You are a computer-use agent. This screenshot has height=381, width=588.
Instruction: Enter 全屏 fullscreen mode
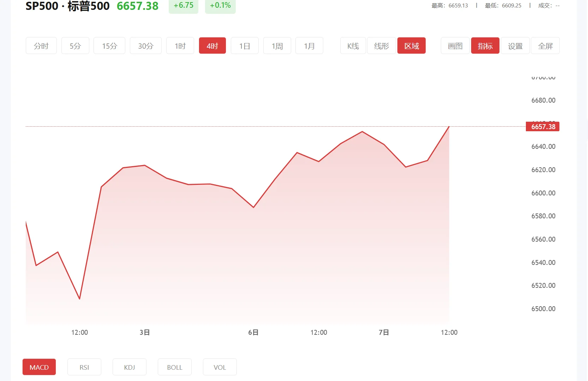(545, 46)
